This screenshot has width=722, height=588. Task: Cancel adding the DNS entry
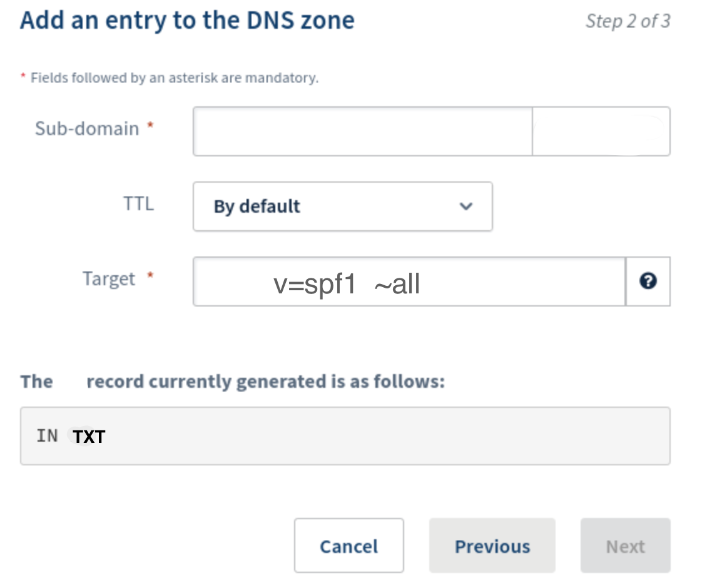348,545
